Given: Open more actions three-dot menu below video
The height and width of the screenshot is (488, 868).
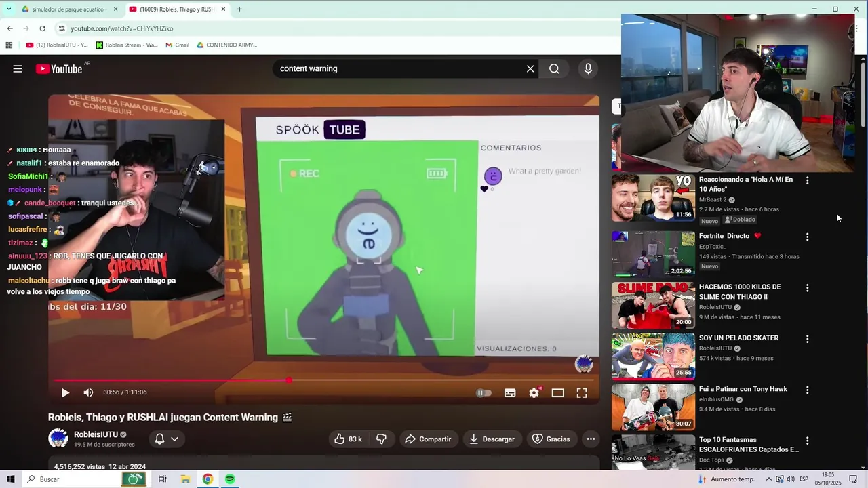Looking at the screenshot, I should pyautogui.click(x=591, y=439).
